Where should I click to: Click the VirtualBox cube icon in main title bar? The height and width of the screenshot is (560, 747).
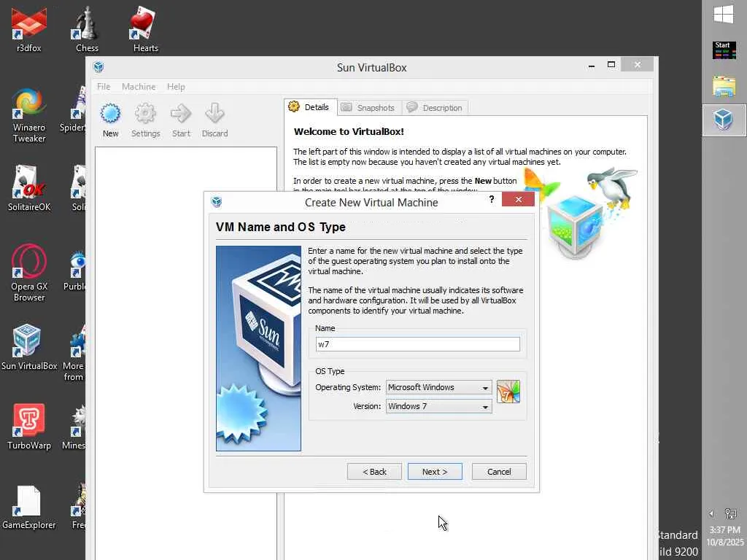pos(98,66)
